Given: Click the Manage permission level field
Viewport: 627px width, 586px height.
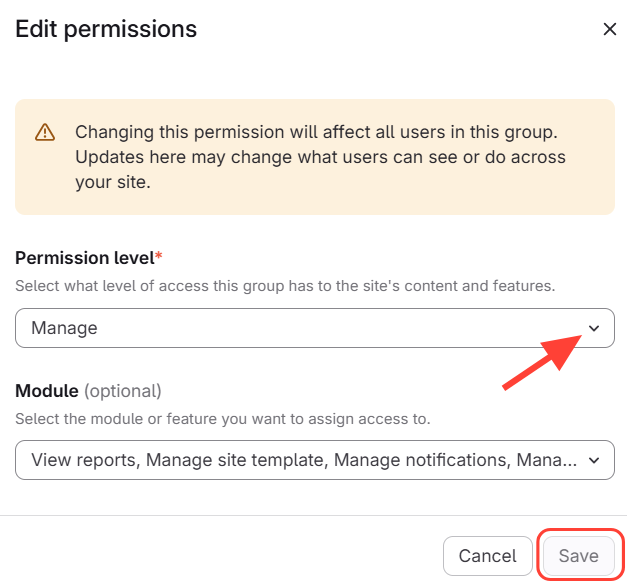Looking at the screenshot, I should 300,328.
